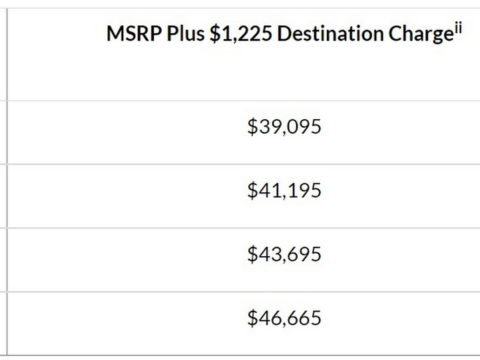Viewport: 480px width, 360px height.
Task: Click the word "MSRP" in the header
Action: (134, 34)
